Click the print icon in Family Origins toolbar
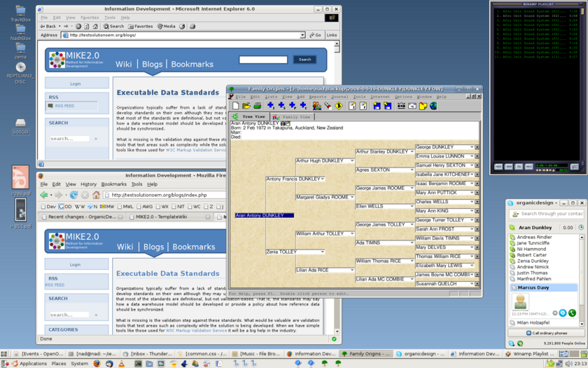Viewport: 588px width, 368px height. 257,106
